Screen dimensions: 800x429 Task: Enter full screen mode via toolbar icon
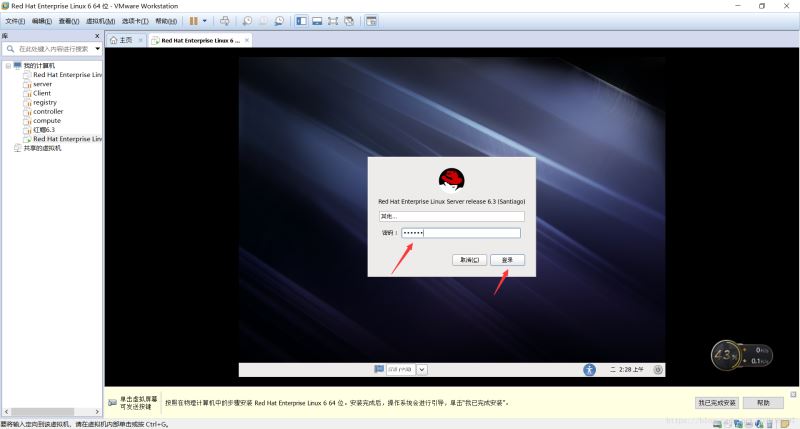[x=332, y=20]
